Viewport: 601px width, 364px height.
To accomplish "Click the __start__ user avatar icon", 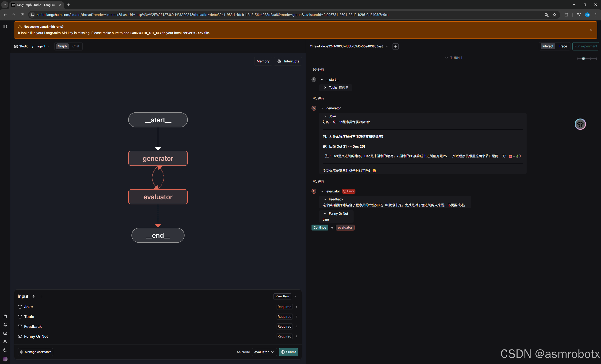I will [314, 80].
